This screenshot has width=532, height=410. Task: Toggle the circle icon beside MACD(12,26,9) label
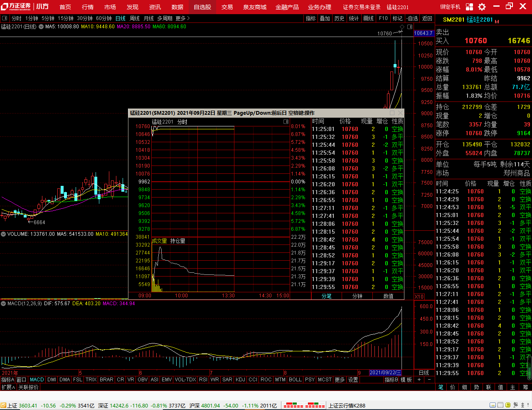(x=3, y=304)
